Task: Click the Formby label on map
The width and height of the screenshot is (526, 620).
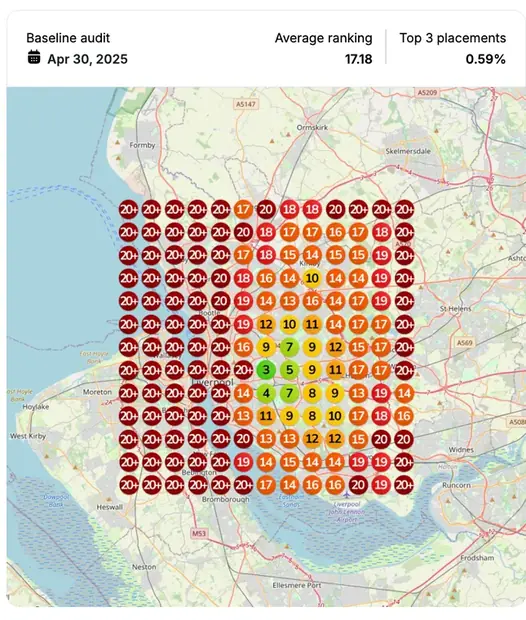Action: 142,145
